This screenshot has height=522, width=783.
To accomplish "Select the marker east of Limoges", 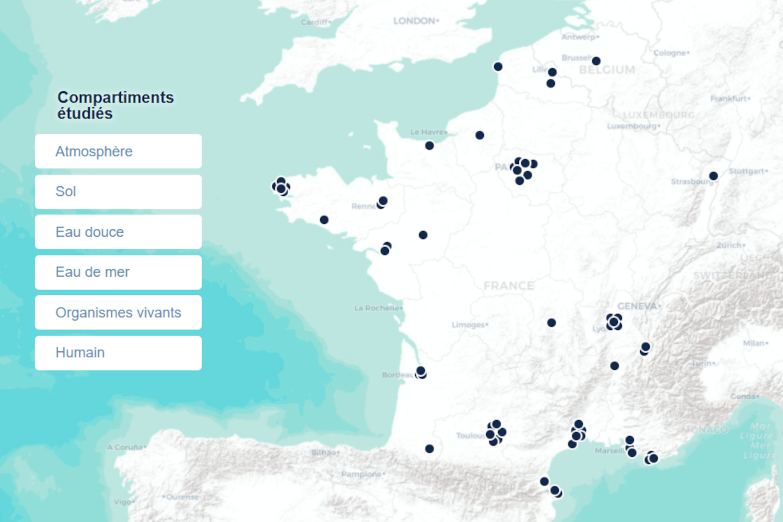I will [x=551, y=323].
